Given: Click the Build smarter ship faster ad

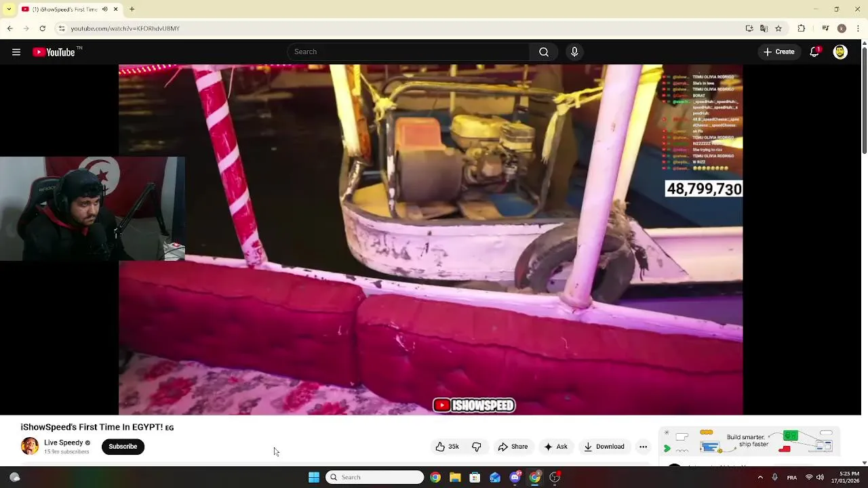Looking at the screenshot, I should coord(749,443).
